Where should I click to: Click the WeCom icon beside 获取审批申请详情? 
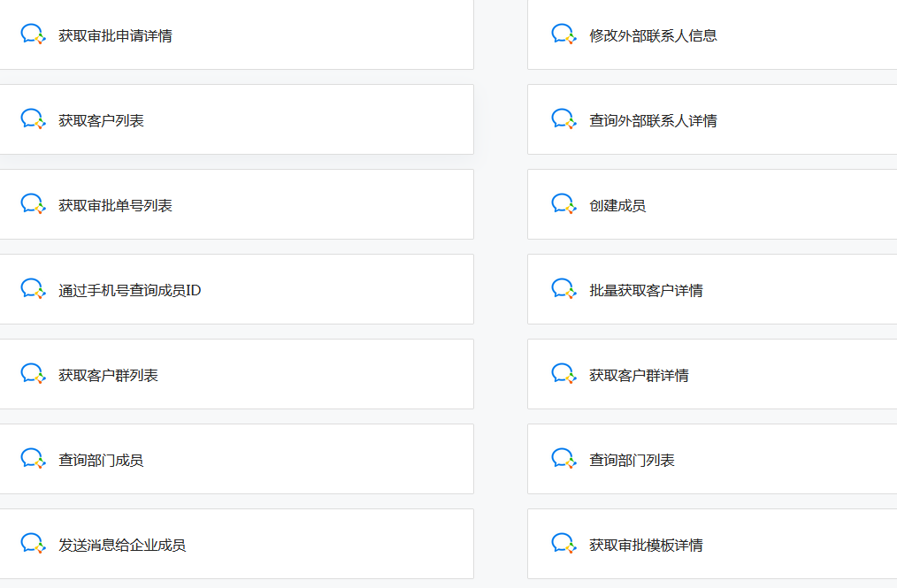click(x=34, y=34)
